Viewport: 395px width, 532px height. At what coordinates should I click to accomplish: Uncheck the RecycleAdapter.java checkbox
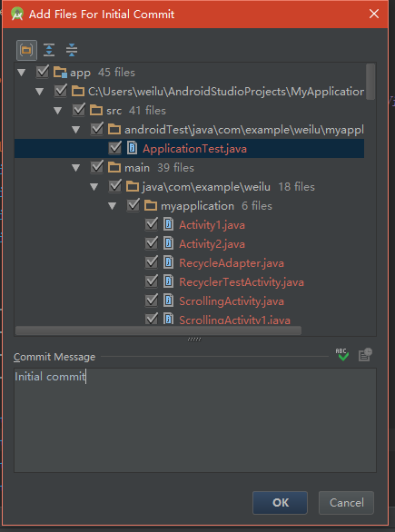[151, 262]
